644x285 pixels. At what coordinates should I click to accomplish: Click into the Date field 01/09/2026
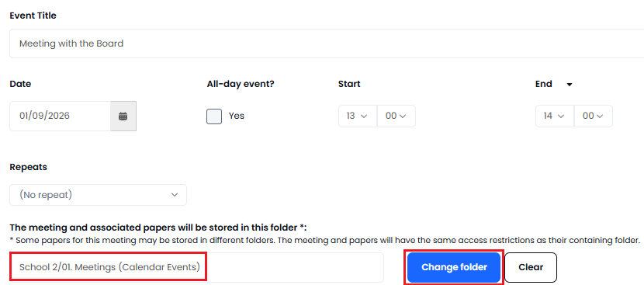point(61,116)
